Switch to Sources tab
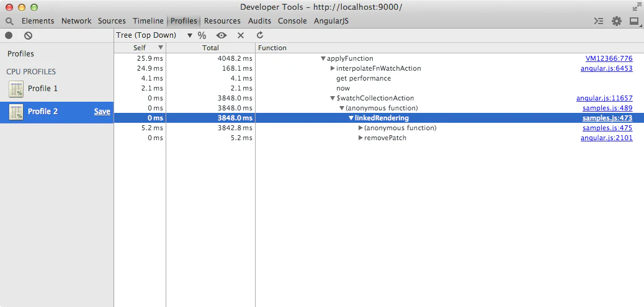 (112, 21)
